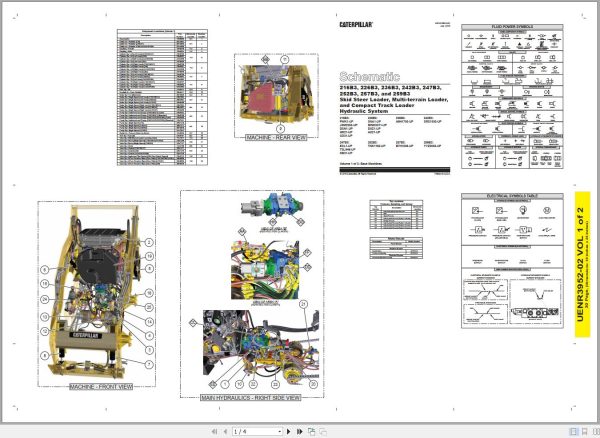Click callout 14 in the front view
The height and width of the screenshot is (438, 600).
[149, 322]
